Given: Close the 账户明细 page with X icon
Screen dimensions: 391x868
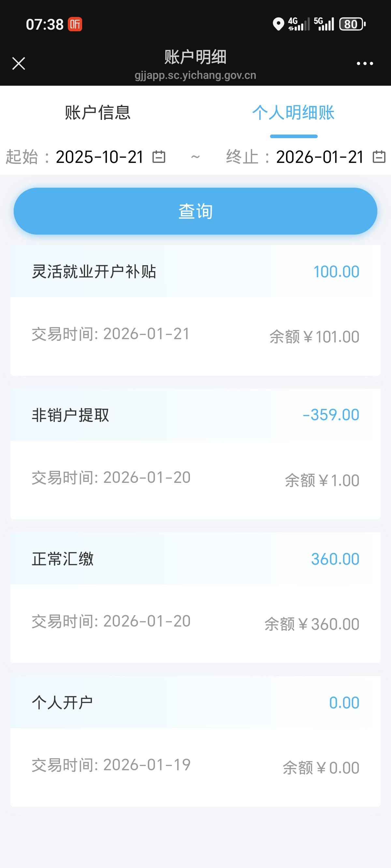Looking at the screenshot, I should coord(19,63).
